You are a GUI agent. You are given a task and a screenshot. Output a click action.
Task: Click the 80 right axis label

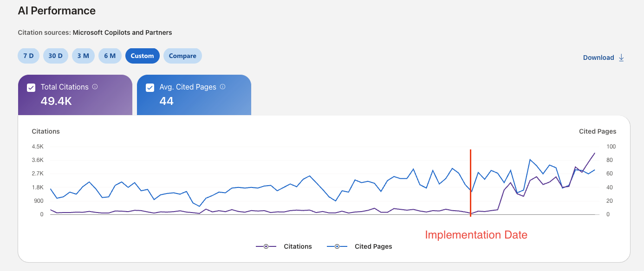[x=610, y=160]
